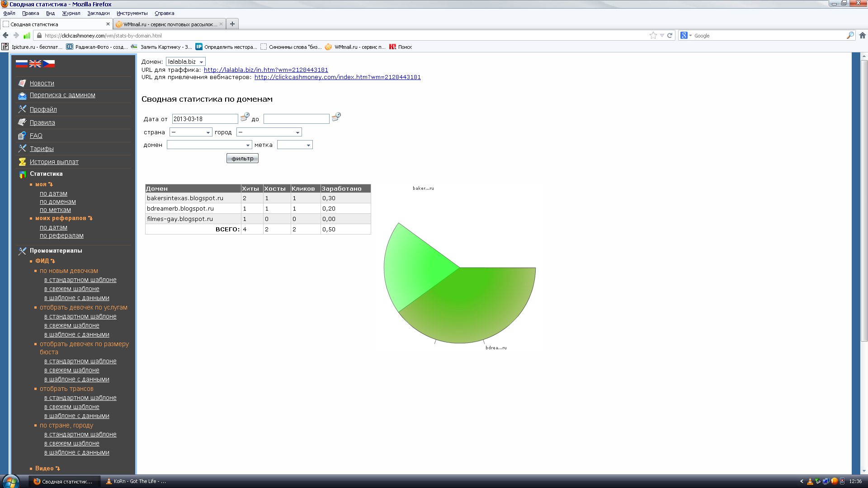Open the Файл menu
The height and width of the screenshot is (488, 868).
[9, 13]
